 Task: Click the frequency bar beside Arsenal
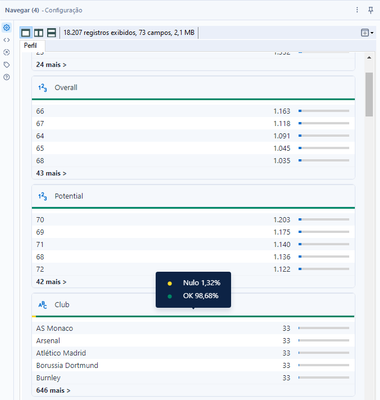[324, 340]
